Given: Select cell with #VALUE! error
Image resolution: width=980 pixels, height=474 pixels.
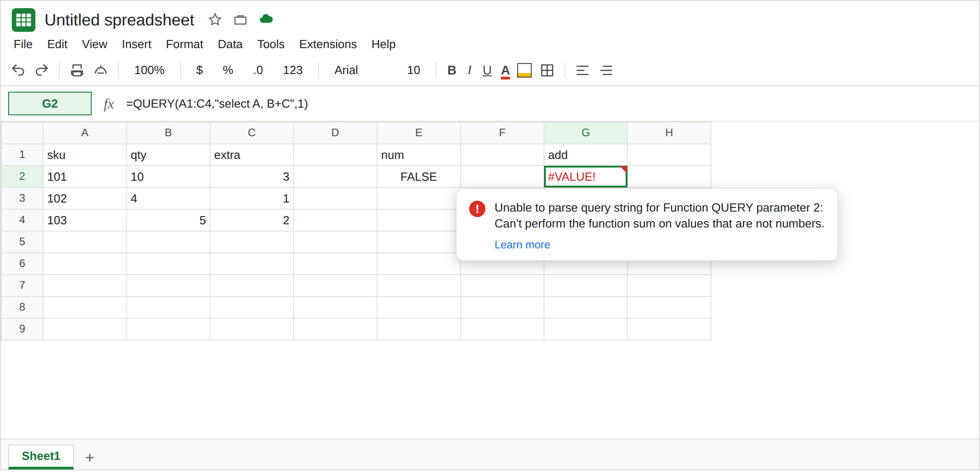Looking at the screenshot, I should [586, 177].
